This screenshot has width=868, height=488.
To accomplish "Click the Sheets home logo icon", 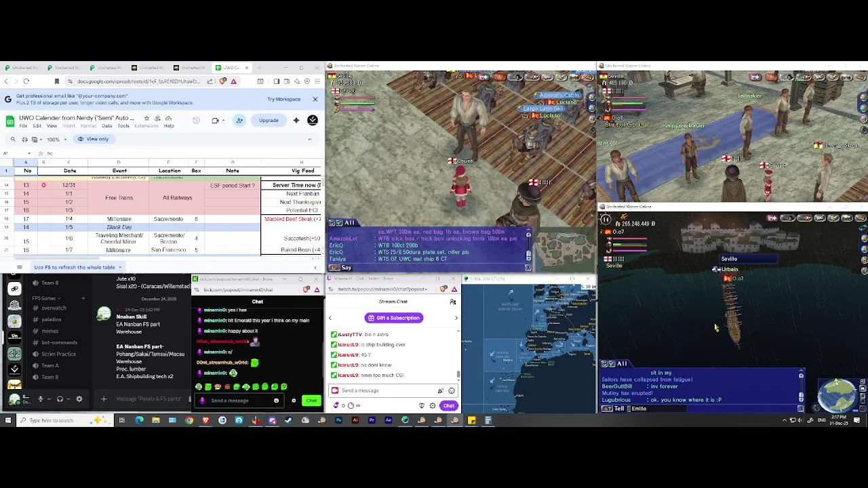I will coord(10,121).
